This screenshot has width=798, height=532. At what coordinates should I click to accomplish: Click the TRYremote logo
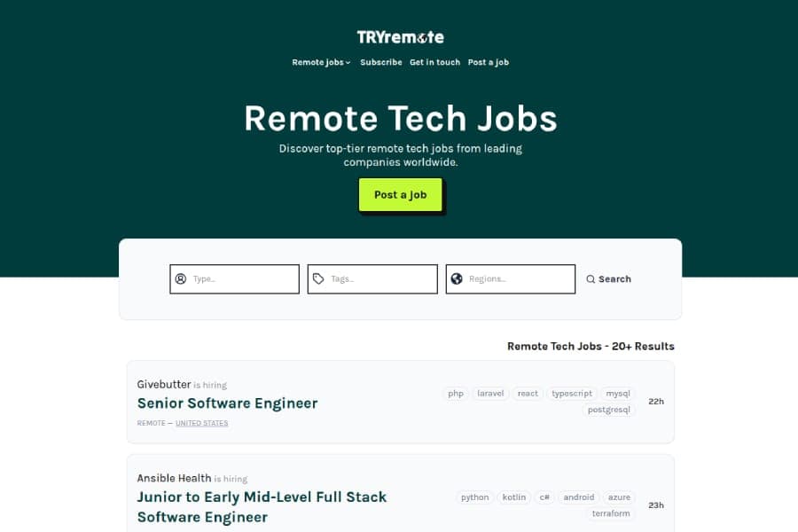click(399, 36)
